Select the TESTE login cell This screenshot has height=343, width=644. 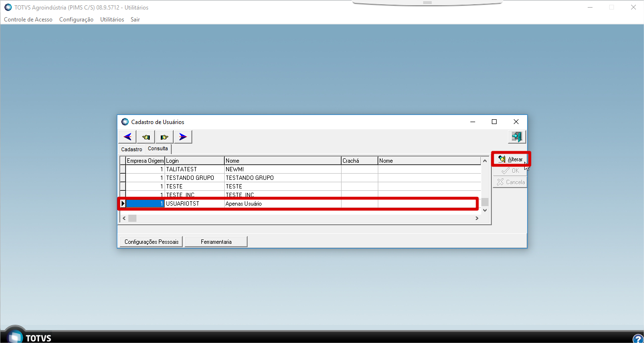pos(195,187)
